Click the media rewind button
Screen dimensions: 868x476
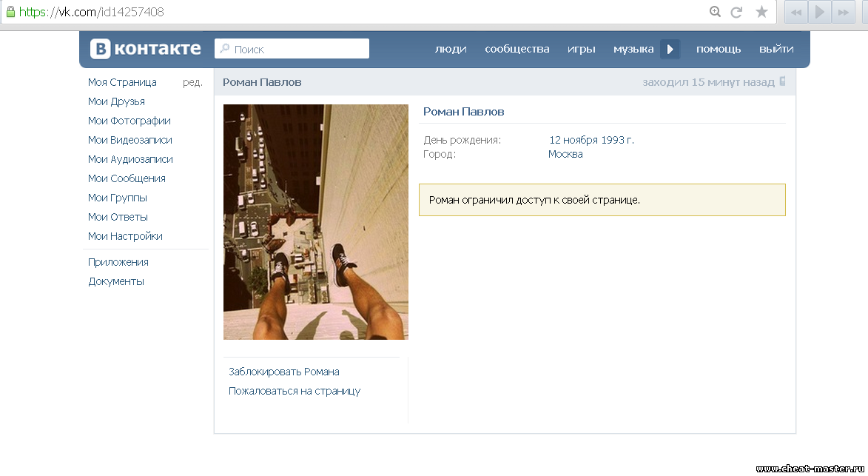796,12
